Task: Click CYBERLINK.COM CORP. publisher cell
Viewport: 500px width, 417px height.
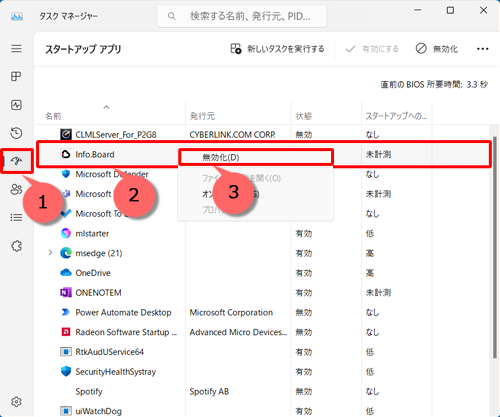Action: pyautogui.click(x=232, y=135)
